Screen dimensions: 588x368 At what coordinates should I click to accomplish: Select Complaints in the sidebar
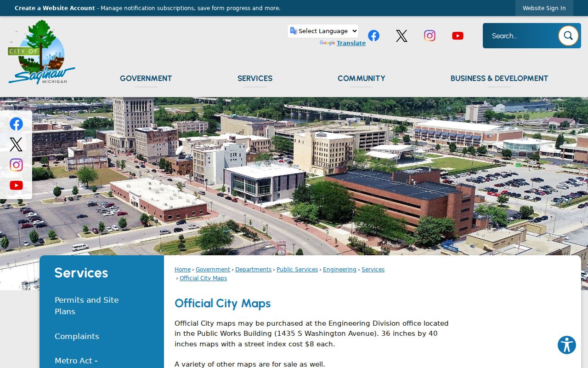pyautogui.click(x=77, y=336)
